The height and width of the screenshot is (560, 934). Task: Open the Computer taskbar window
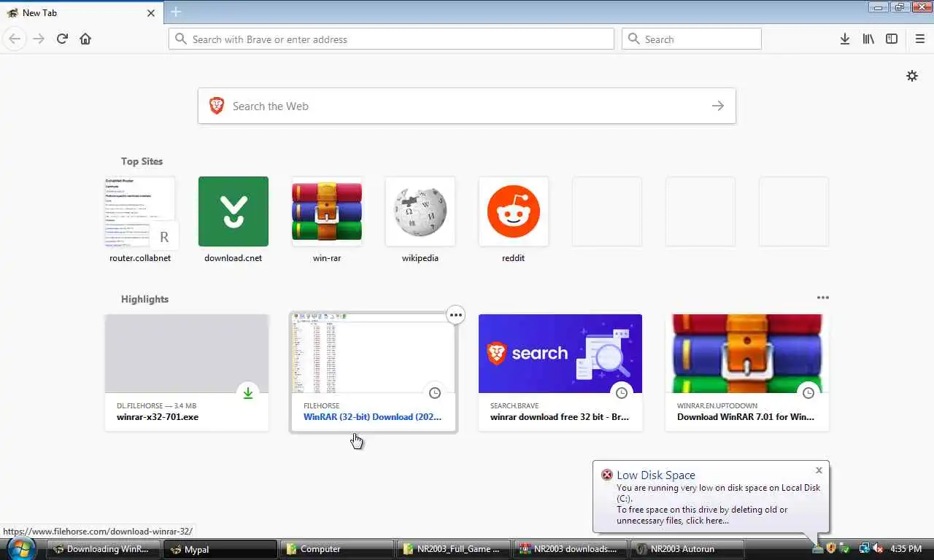click(337, 549)
